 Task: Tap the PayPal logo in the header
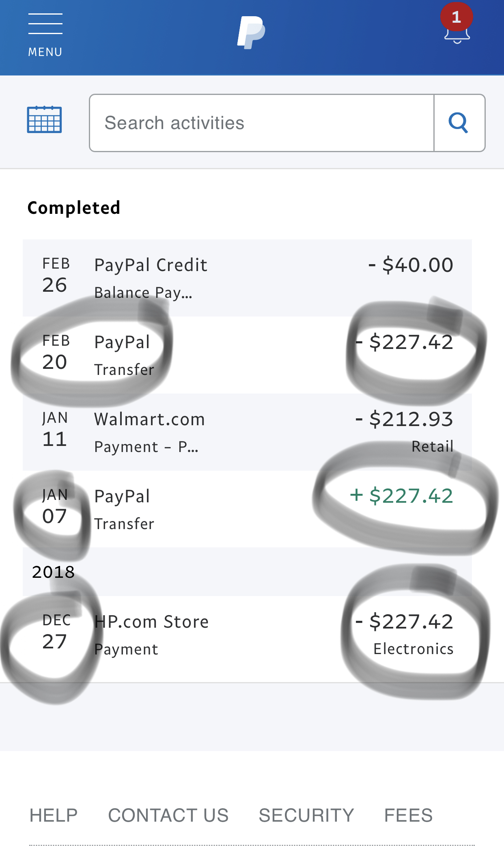click(x=251, y=33)
